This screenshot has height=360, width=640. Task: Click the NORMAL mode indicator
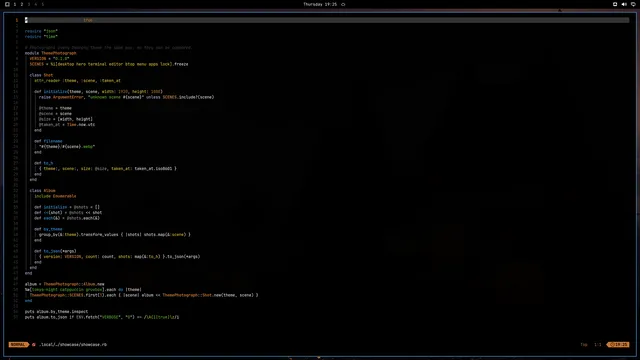[x=18, y=344]
